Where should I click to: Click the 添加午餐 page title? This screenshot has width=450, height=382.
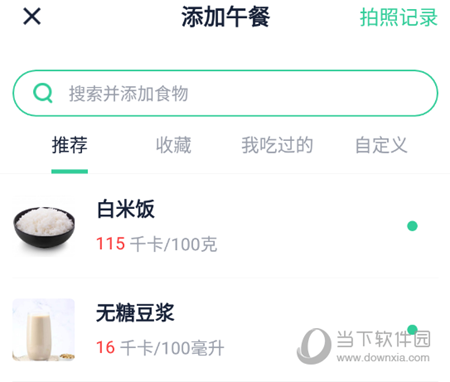coord(226,17)
